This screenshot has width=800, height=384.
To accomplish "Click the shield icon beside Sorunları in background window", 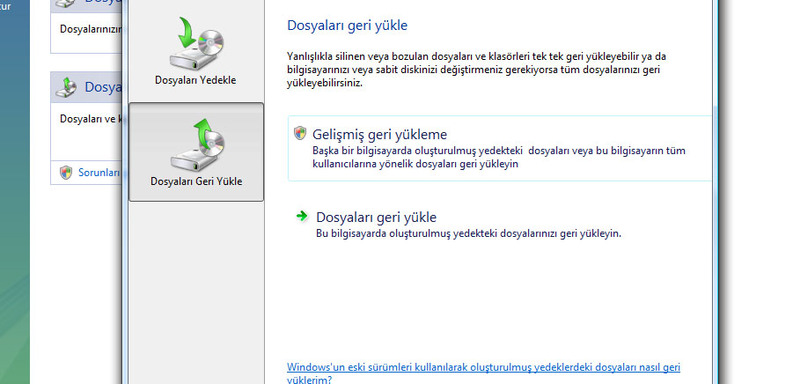I will pyautogui.click(x=66, y=172).
